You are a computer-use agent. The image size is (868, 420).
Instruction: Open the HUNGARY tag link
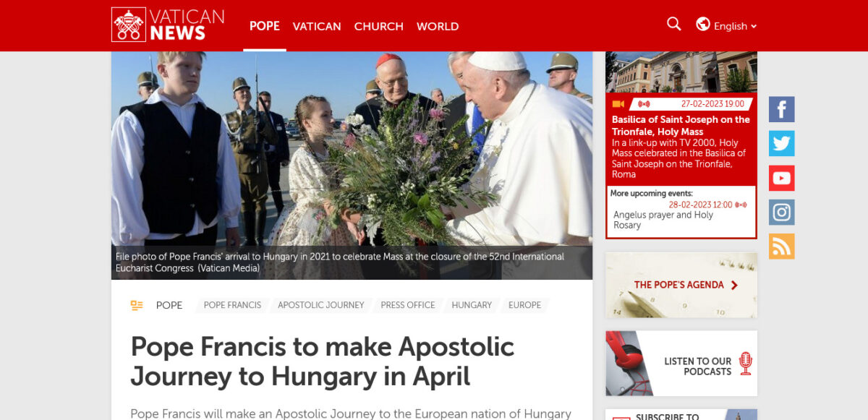(472, 305)
